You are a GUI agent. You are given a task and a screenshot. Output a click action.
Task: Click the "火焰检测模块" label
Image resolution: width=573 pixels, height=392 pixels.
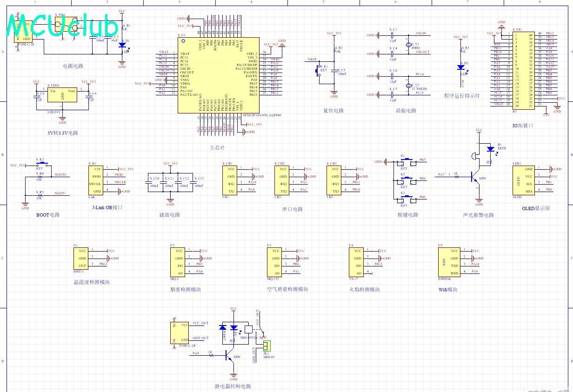click(365, 289)
